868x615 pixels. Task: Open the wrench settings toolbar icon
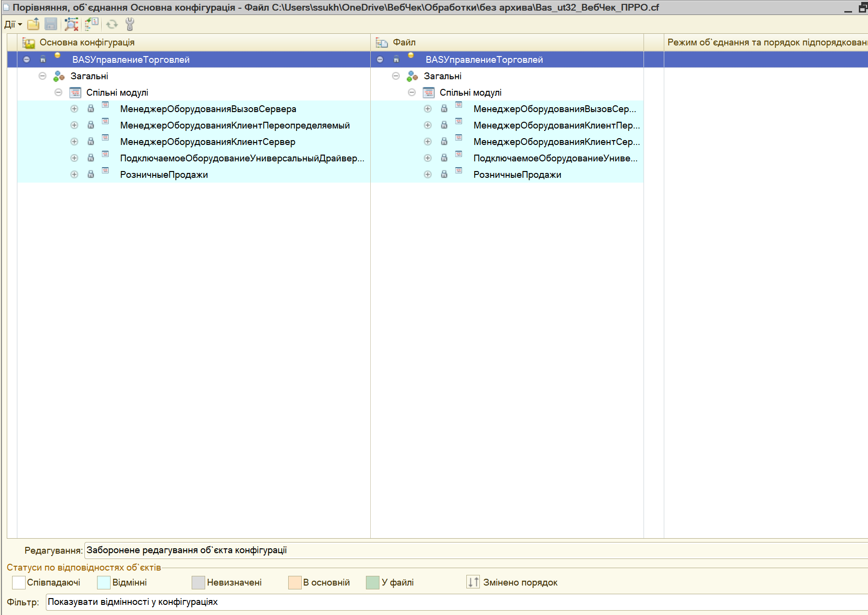[129, 24]
